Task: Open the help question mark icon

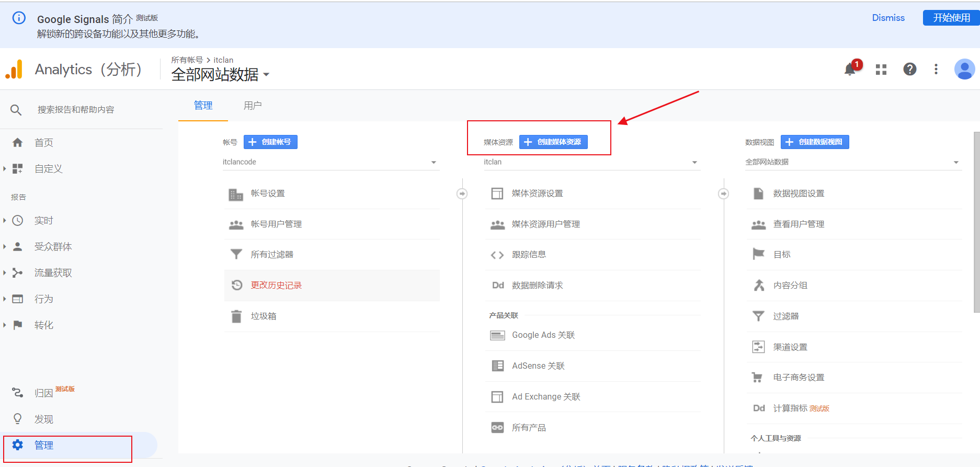Action: (910, 69)
